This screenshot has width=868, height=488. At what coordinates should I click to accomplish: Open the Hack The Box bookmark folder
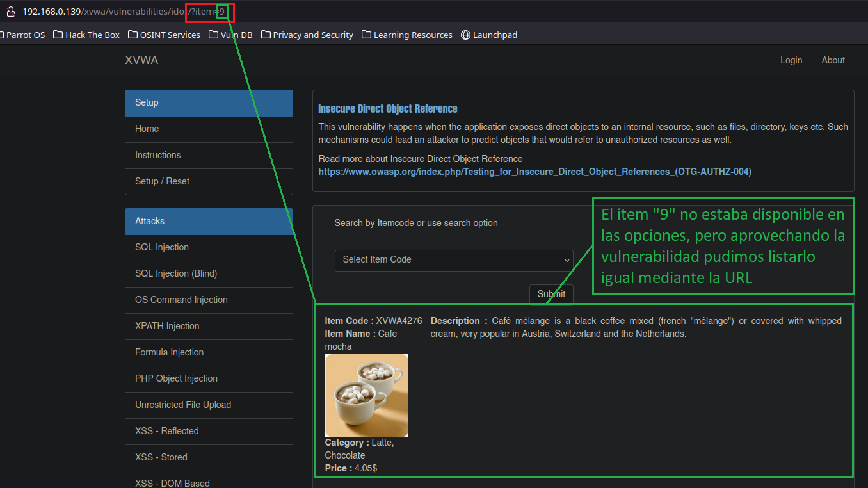coord(86,35)
